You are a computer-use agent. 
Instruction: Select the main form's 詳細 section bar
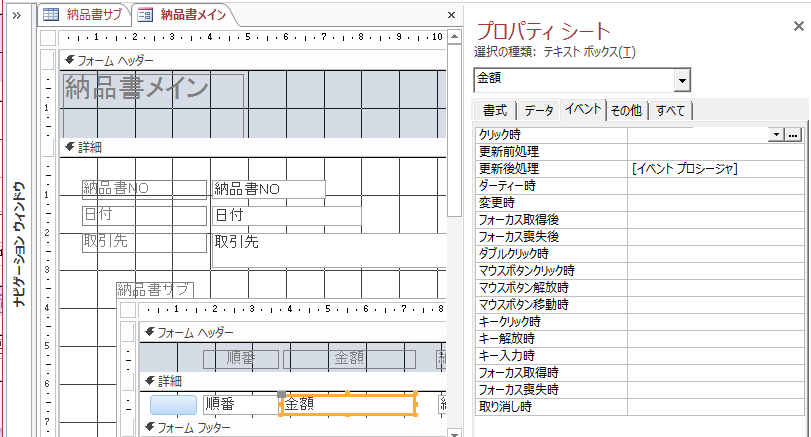coord(250,147)
